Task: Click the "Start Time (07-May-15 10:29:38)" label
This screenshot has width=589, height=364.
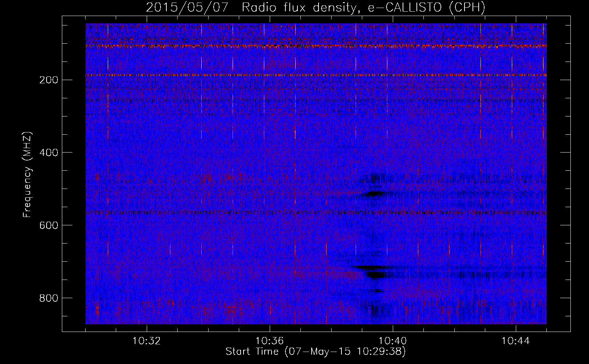Action: click(316, 352)
